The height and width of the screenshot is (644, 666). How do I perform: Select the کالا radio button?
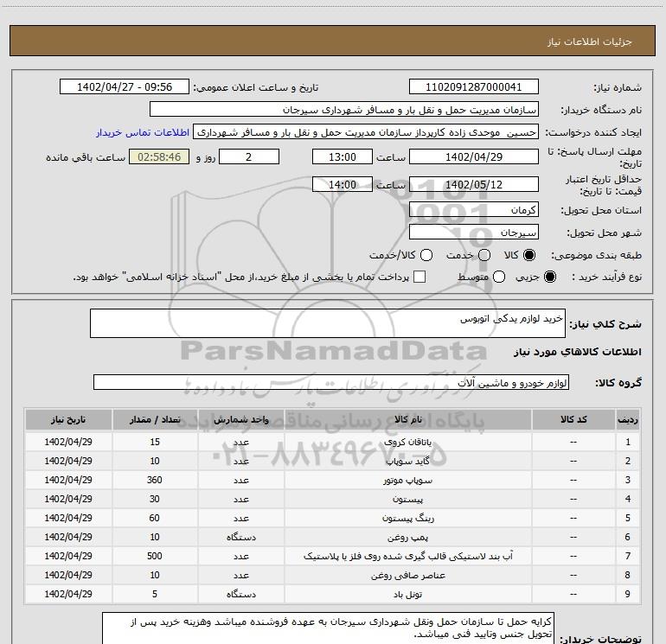[529, 255]
